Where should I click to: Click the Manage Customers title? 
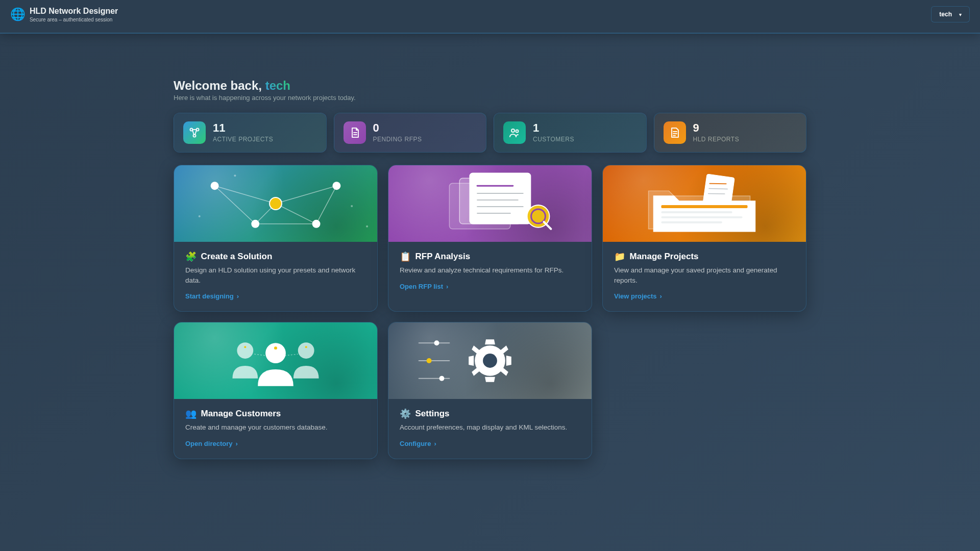pos(240,414)
